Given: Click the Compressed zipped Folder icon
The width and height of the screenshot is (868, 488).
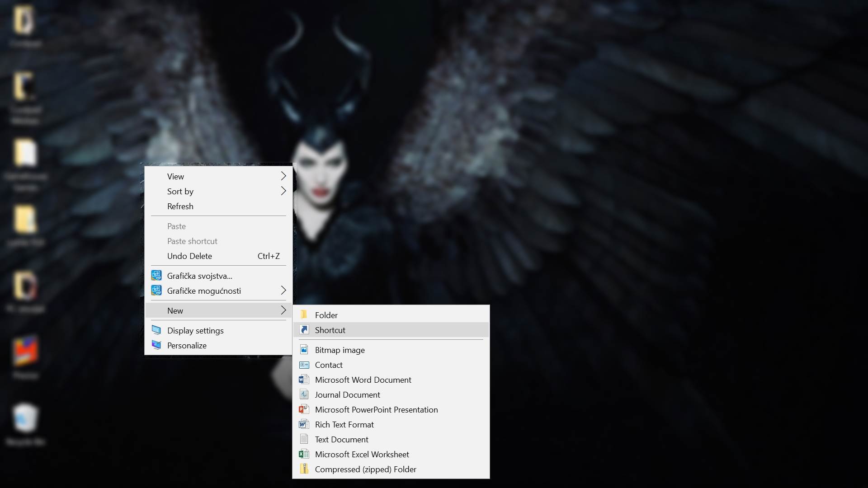Looking at the screenshot, I should coord(304,469).
